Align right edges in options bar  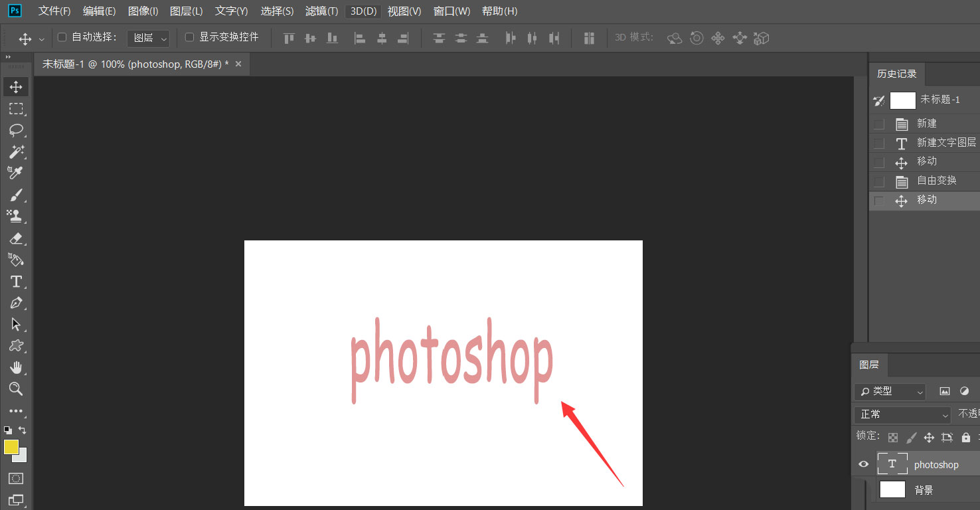pos(403,38)
